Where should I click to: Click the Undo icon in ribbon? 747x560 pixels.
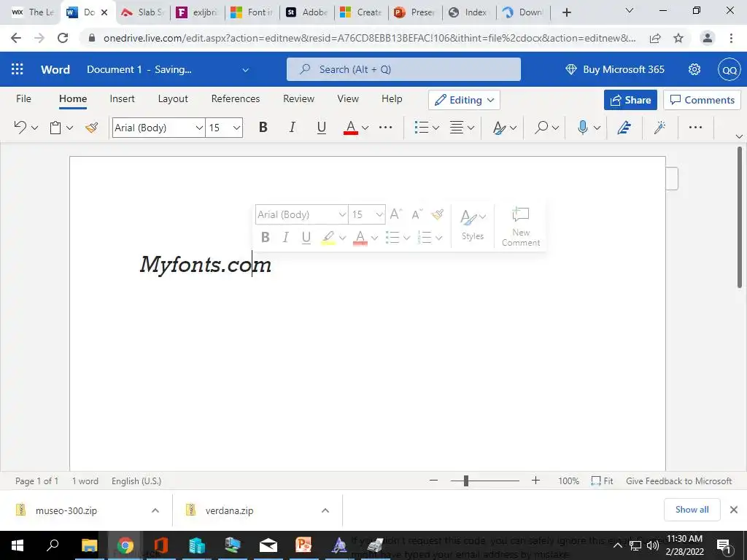point(20,127)
